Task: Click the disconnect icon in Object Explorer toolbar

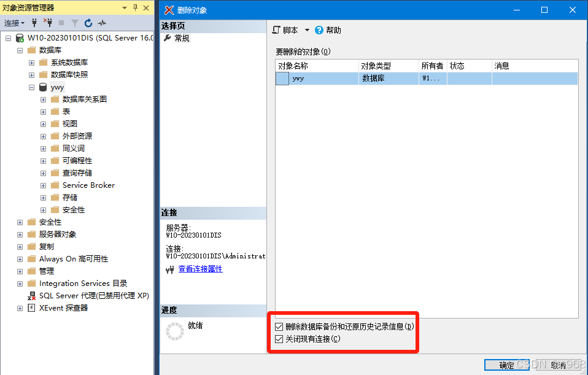Action: [48, 23]
